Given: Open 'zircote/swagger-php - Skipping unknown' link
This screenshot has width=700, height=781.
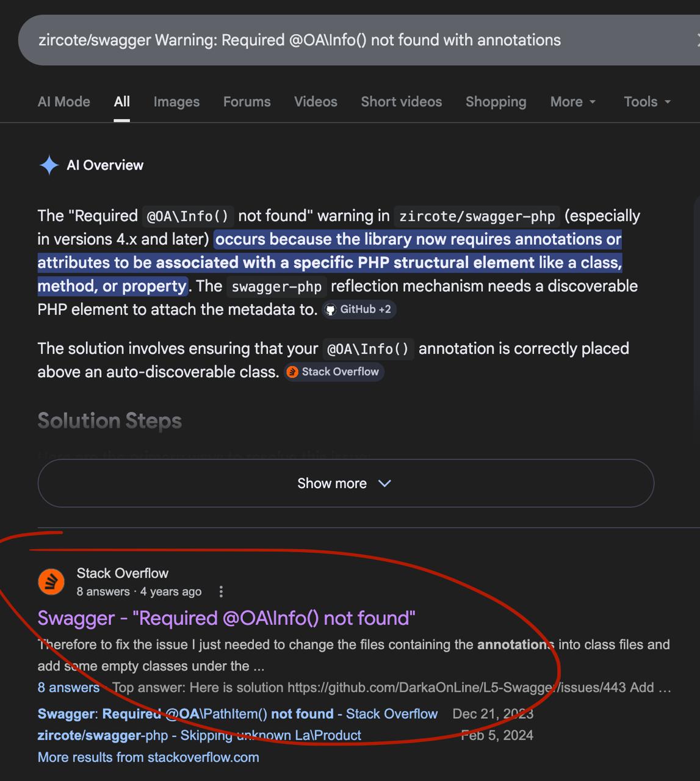Looking at the screenshot, I should pyautogui.click(x=200, y=736).
